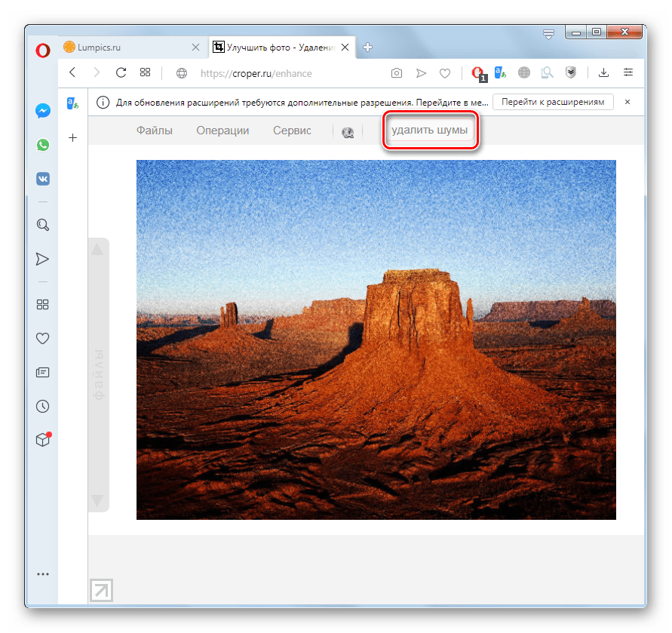This screenshot has width=672, height=633.
Task: Click Перейти к расширениям button
Action: coord(553,102)
